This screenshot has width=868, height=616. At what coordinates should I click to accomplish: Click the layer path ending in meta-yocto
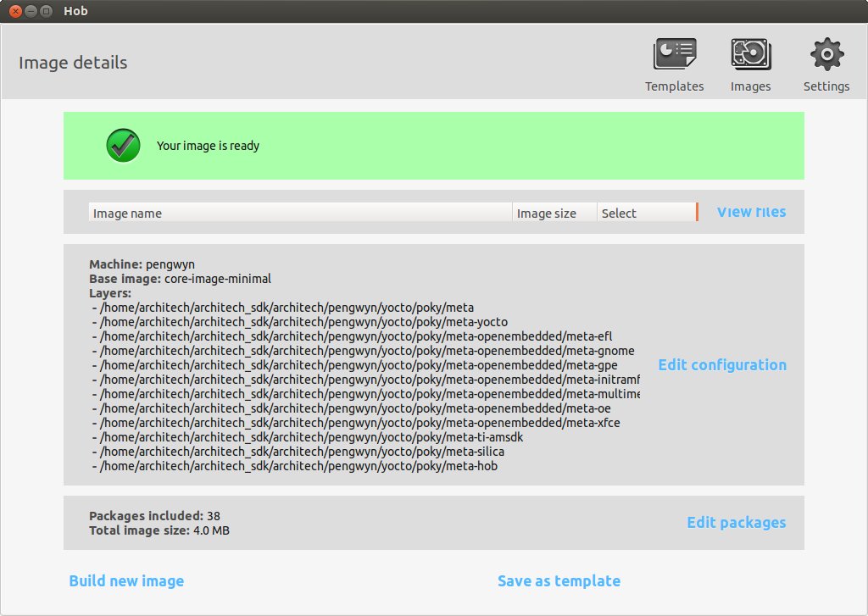300,322
